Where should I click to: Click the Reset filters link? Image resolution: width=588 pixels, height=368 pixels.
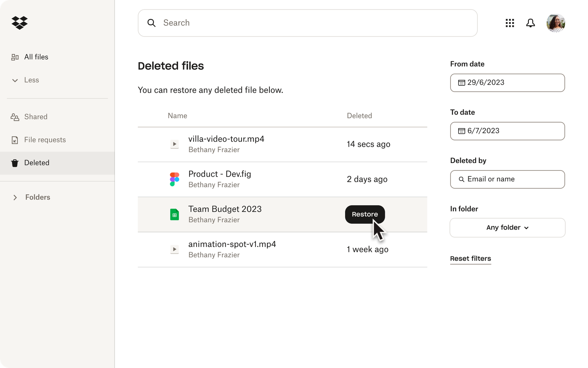[x=470, y=258]
